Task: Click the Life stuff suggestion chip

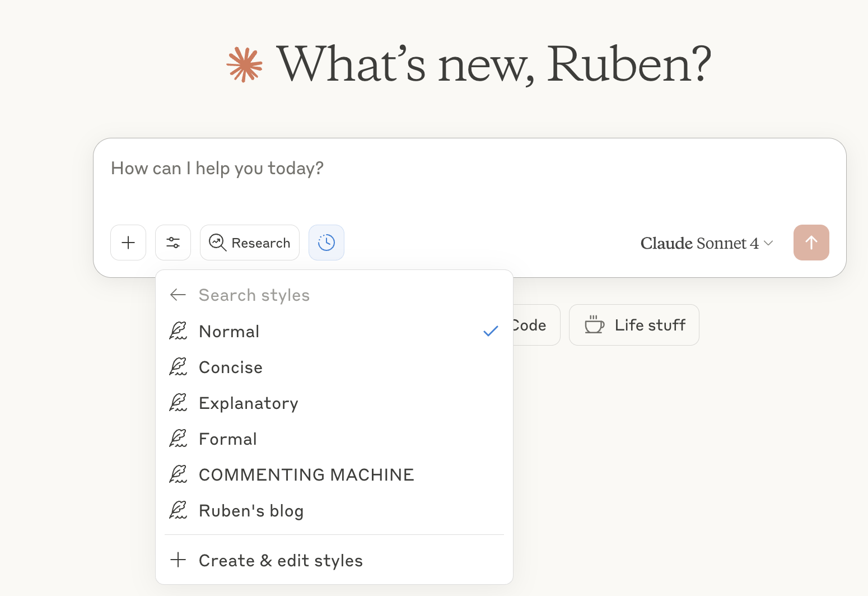Action: click(x=634, y=325)
